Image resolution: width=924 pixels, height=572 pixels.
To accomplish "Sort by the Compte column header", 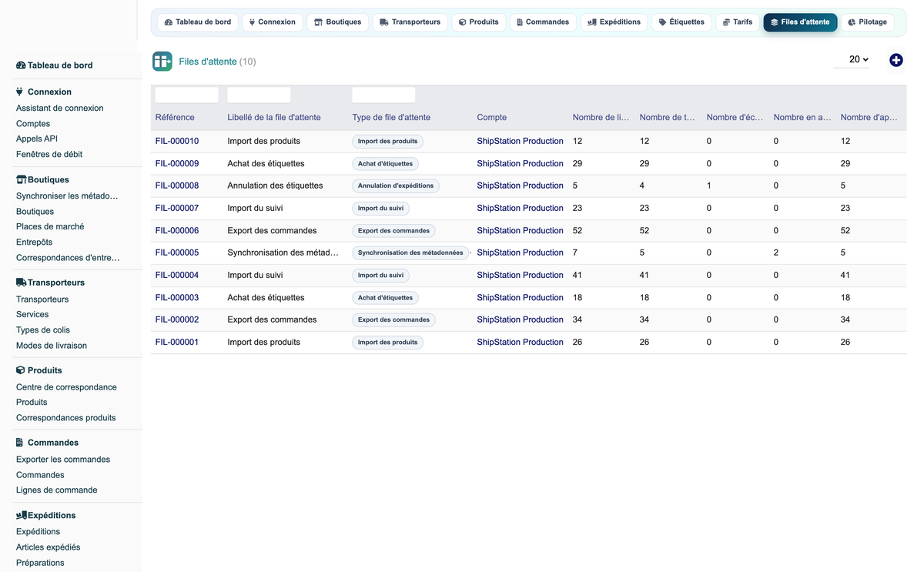I will click(x=492, y=118).
